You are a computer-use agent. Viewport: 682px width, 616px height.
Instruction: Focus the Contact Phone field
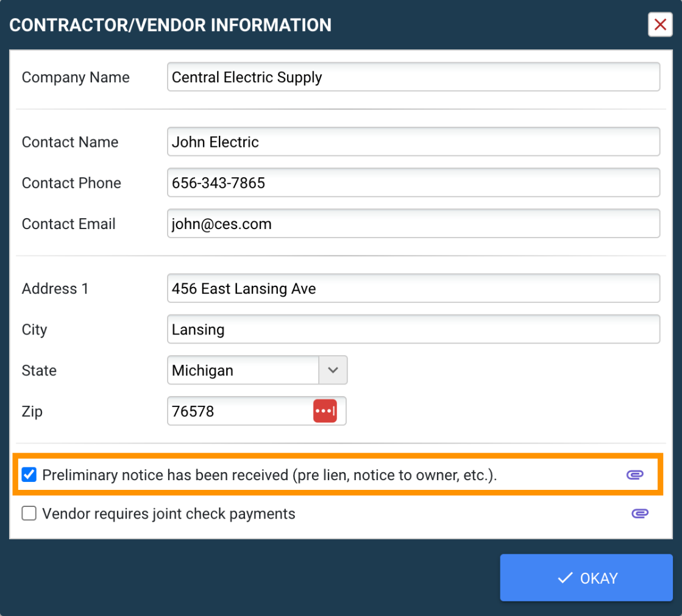[414, 183]
